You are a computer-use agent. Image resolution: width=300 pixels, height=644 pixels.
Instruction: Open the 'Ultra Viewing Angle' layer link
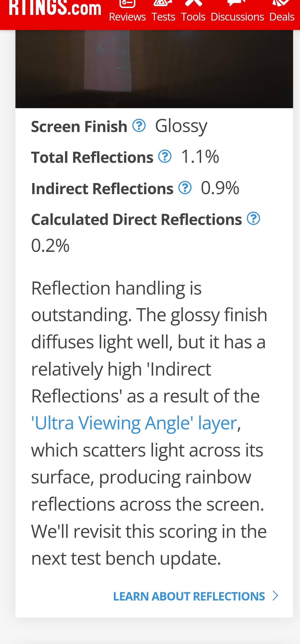[134, 423]
